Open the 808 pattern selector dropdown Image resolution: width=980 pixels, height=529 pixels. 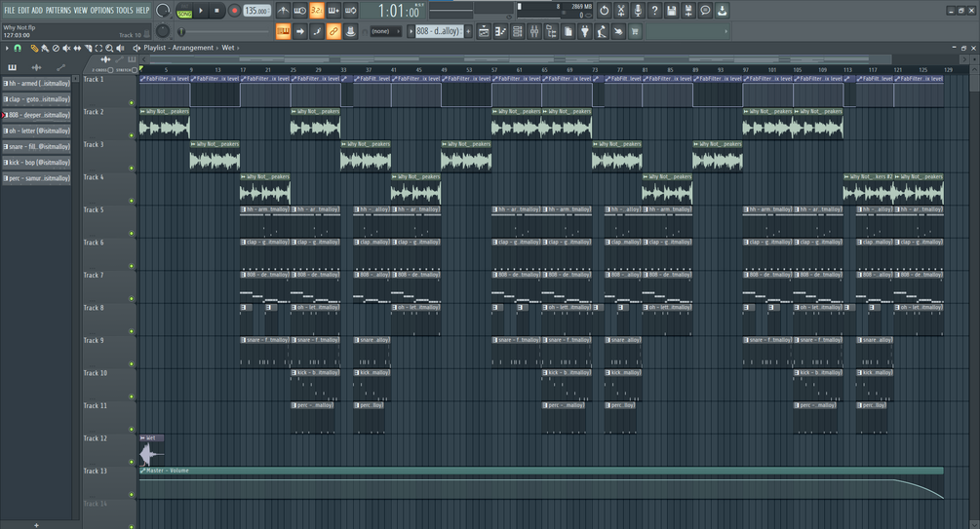[439, 31]
